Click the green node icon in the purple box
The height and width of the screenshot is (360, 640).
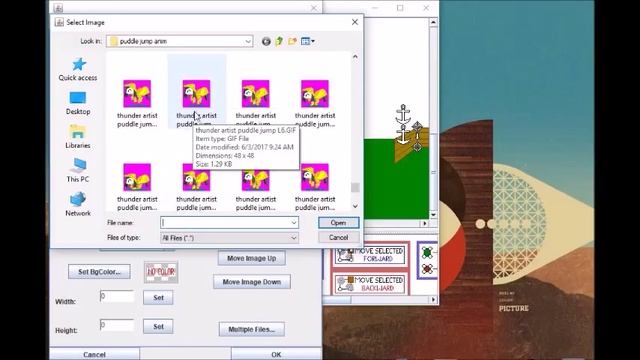427,253
